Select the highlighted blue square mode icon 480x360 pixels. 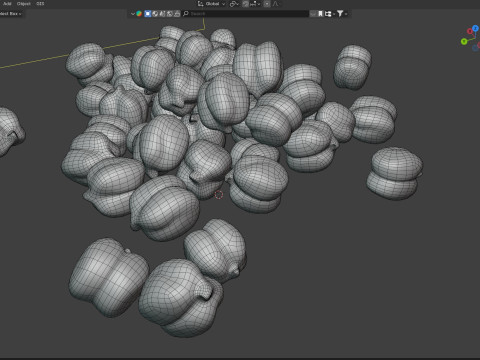pos(148,14)
